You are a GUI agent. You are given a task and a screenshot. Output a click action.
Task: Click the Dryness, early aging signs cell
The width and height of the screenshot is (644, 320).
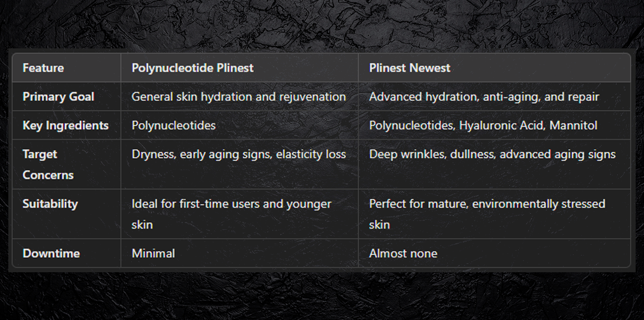pyautogui.click(x=239, y=154)
